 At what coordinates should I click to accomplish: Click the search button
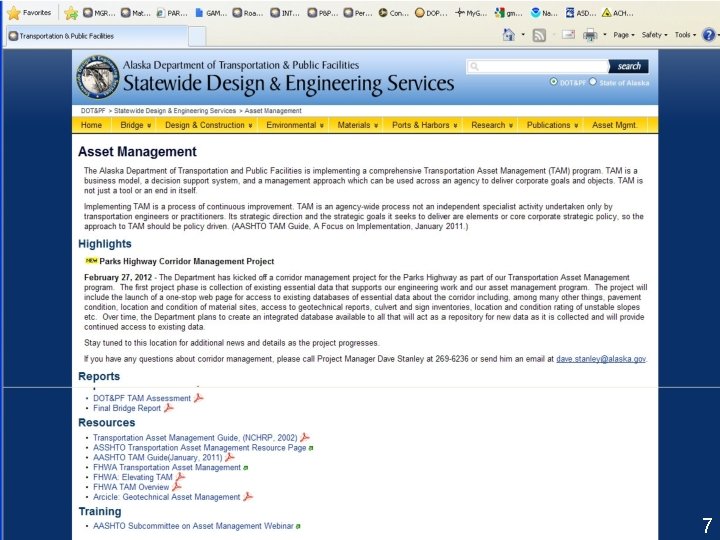[x=629, y=66]
